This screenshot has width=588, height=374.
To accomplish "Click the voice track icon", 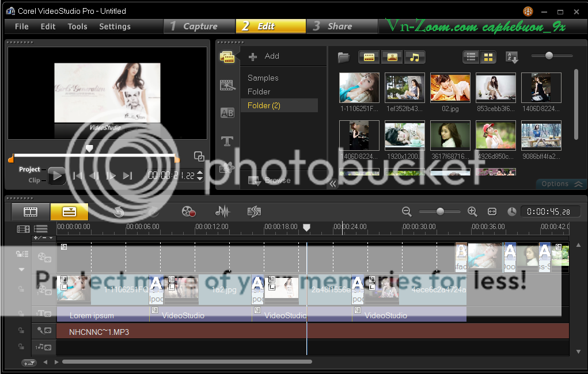I will 44,330.
